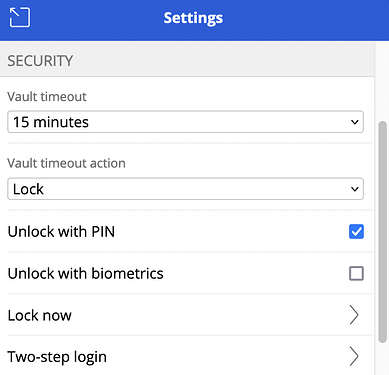Click scrollbar track below the thumb
This screenshot has width=389, height=375.
click(383, 359)
